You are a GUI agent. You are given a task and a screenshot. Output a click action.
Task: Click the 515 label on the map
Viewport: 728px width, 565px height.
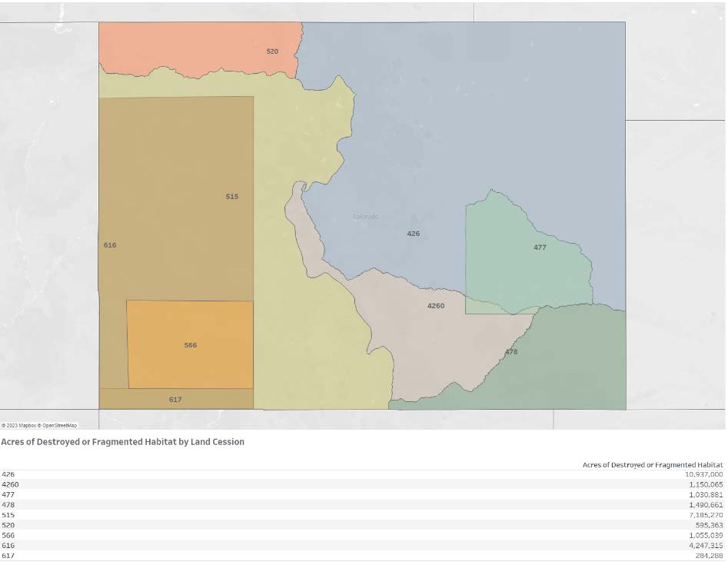pyautogui.click(x=232, y=197)
